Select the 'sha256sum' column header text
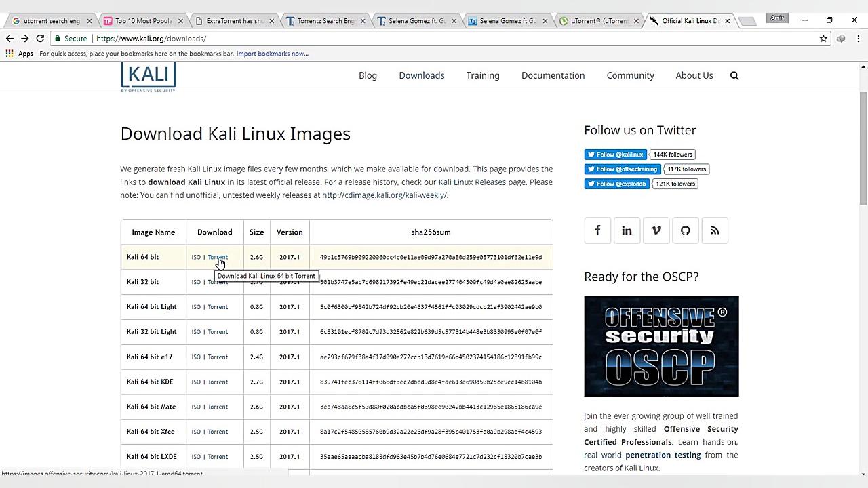The width and height of the screenshot is (868, 488). pos(431,232)
